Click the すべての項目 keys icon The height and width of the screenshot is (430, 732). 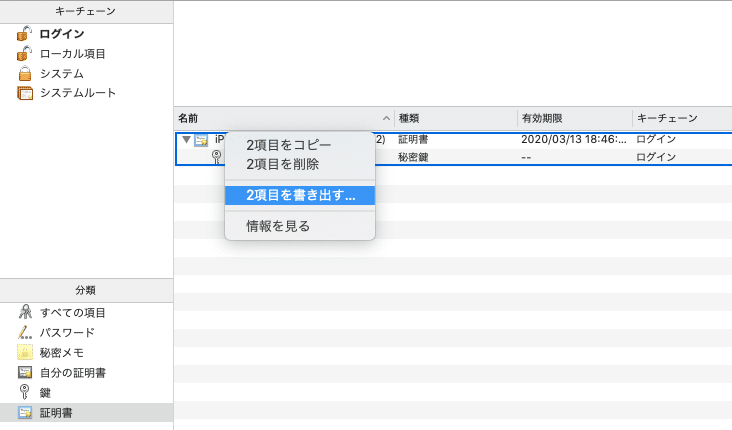click(25, 312)
